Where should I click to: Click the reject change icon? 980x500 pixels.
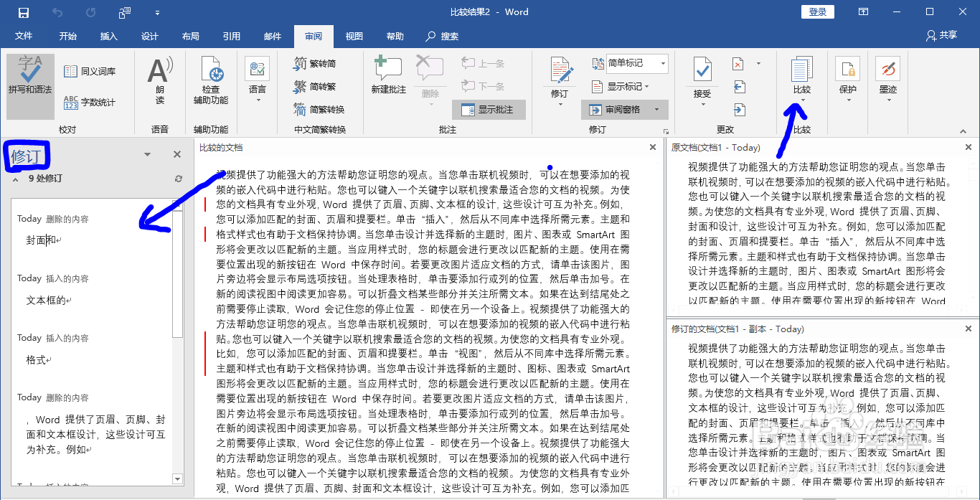(738, 64)
